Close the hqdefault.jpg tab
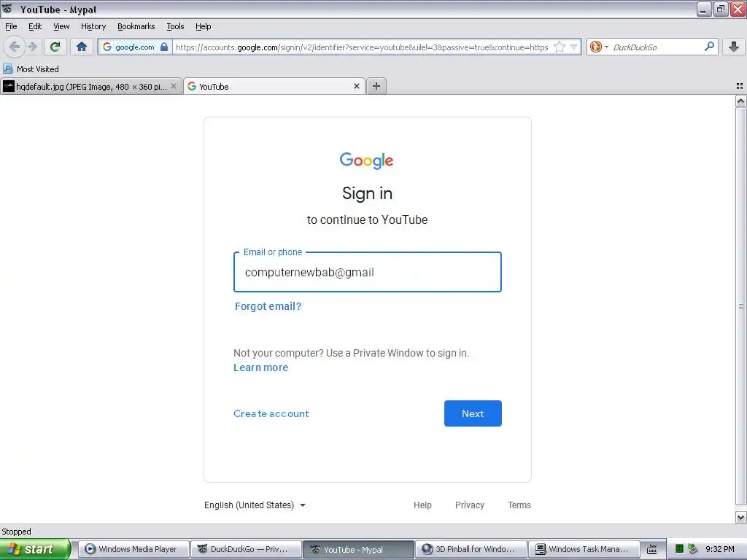This screenshot has width=747, height=560. tap(174, 86)
